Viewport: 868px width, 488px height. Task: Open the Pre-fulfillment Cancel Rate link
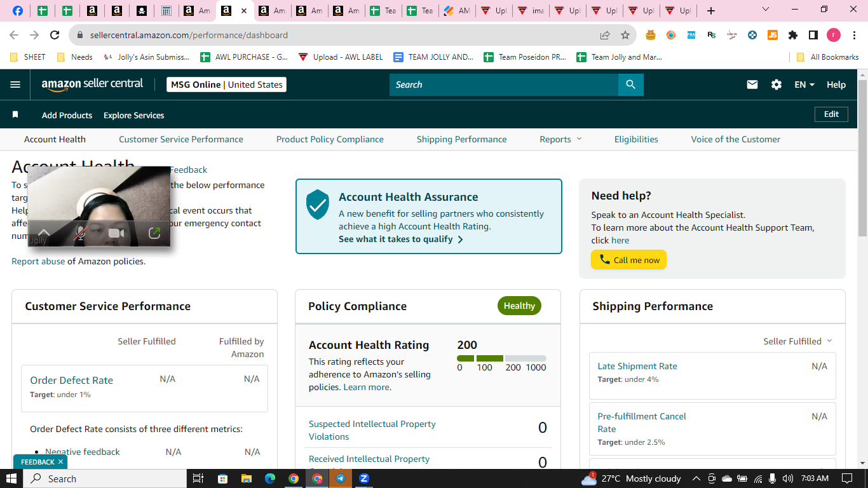coord(642,423)
